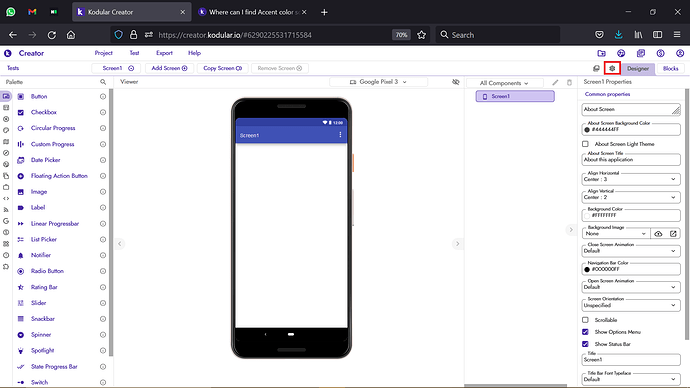Upload a background image via cloud icon
This screenshot has height=388, width=690.
[658, 234]
